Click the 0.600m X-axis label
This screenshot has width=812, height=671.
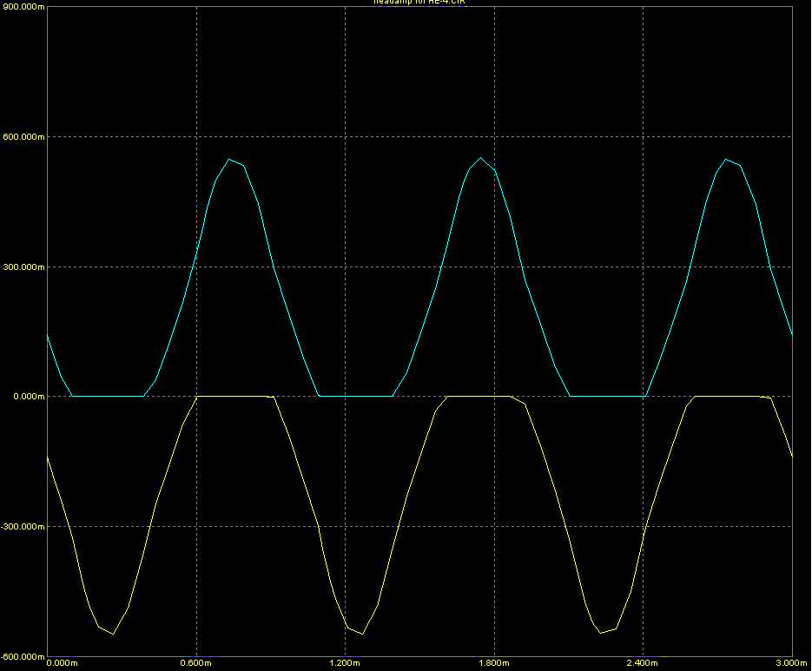[196, 664]
